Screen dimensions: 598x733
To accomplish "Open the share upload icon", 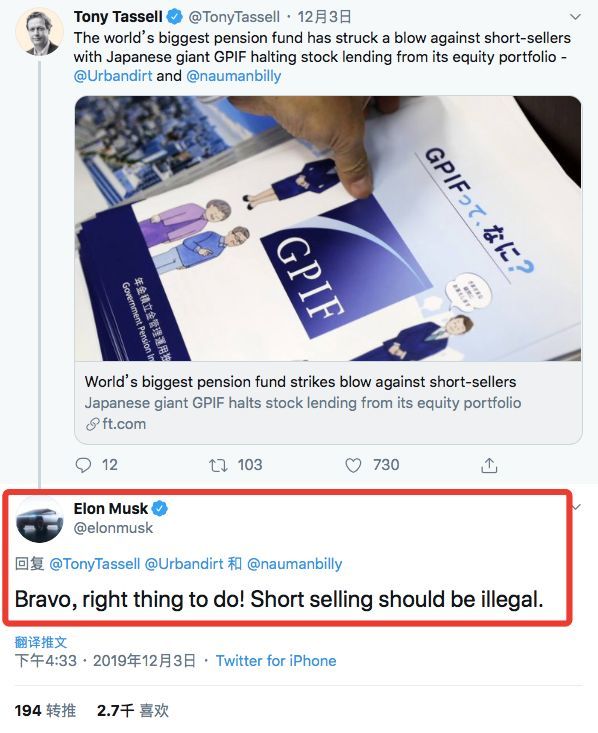I will [489, 465].
